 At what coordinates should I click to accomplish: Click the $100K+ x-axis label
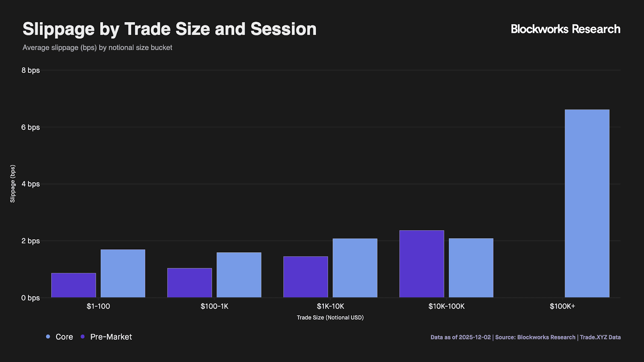click(562, 306)
